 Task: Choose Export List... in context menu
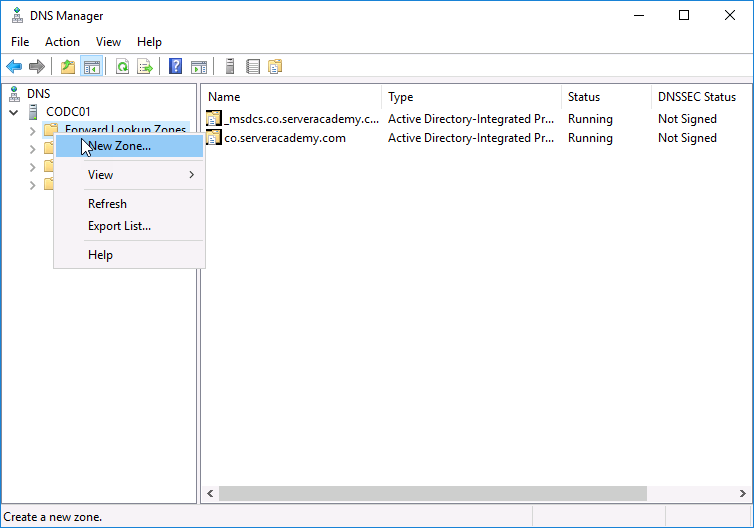(119, 226)
